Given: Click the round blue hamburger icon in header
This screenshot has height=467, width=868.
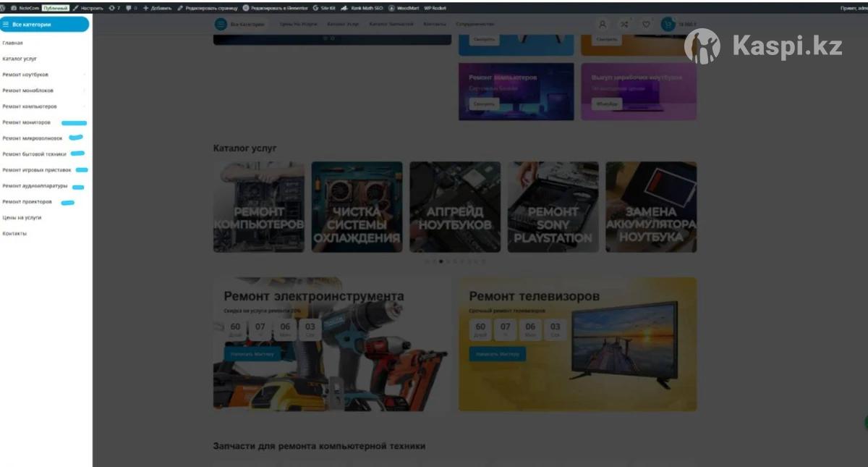Looking at the screenshot, I should [220, 24].
